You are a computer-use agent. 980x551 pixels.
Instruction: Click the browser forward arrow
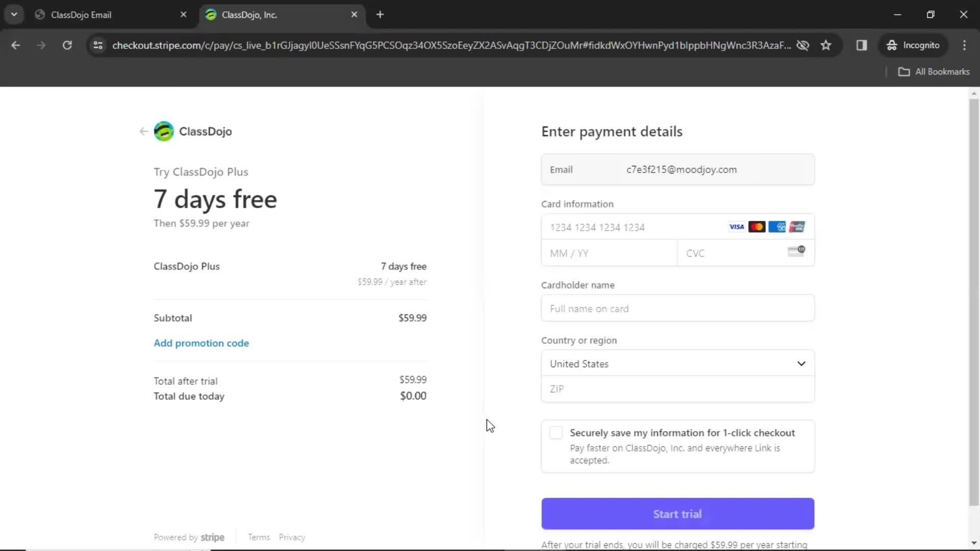pyautogui.click(x=41, y=45)
